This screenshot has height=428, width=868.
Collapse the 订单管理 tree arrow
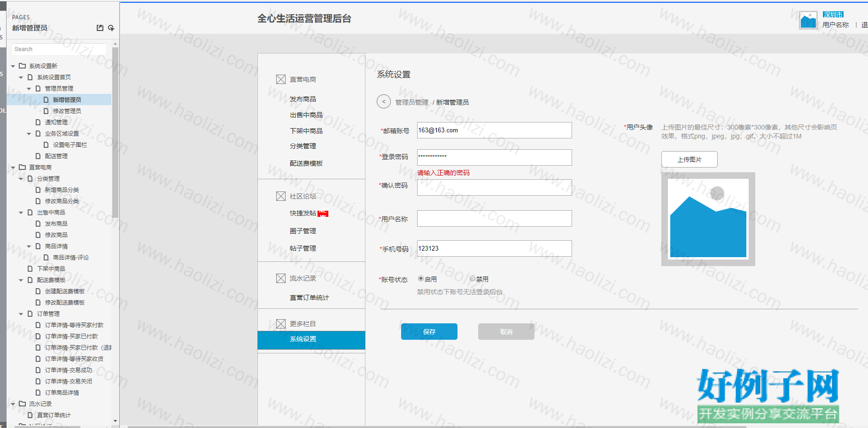[x=21, y=314]
